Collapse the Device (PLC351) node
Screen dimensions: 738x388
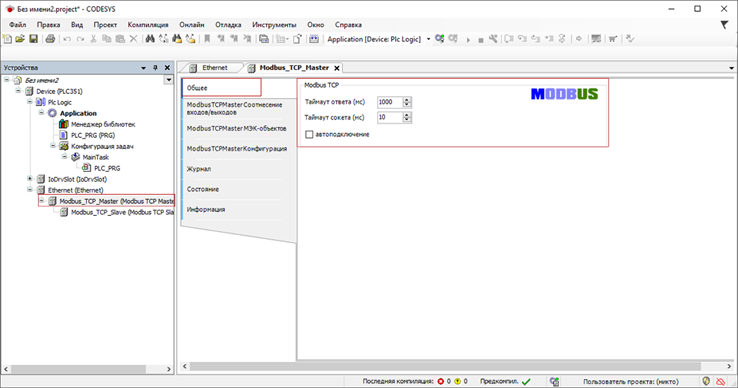point(18,91)
